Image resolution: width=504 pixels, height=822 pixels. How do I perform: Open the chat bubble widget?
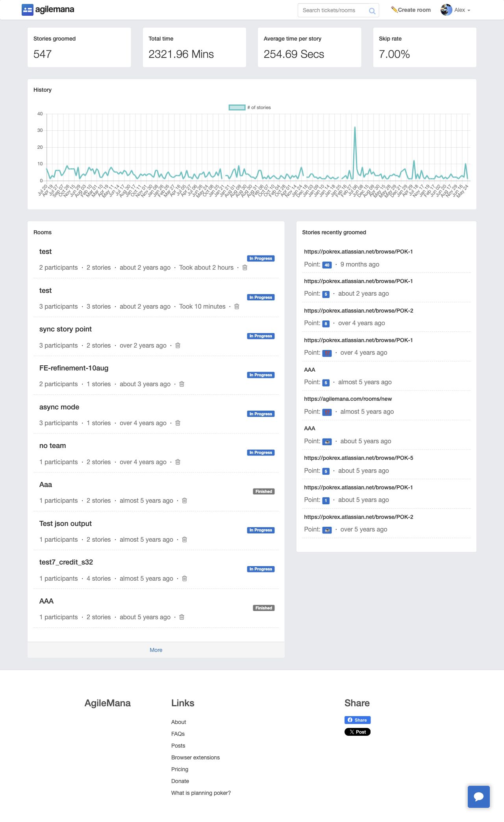pyautogui.click(x=479, y=797)
